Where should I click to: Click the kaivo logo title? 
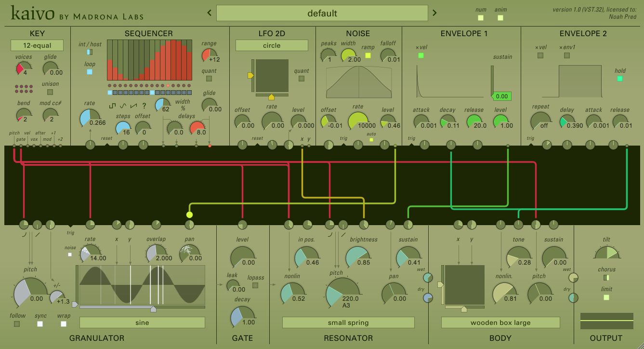point(32,13)
